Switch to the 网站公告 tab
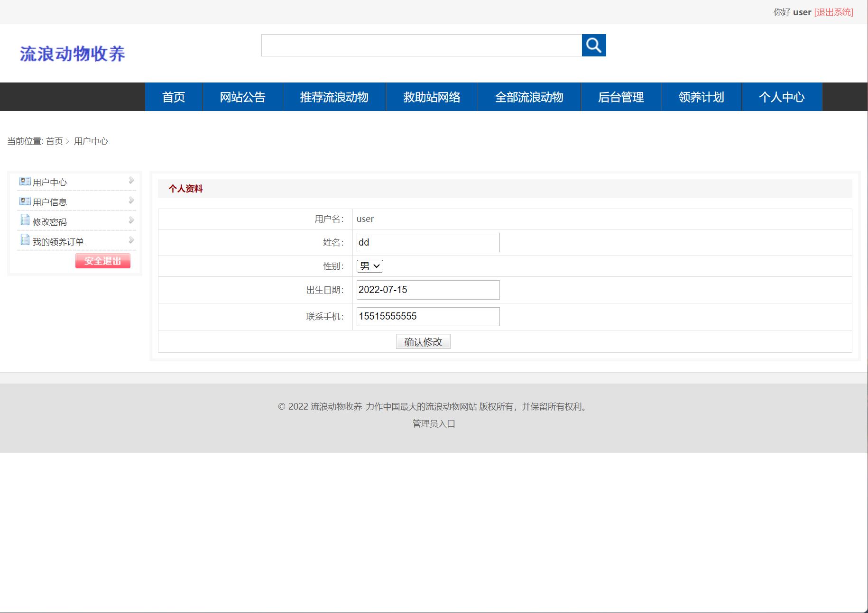The image size is (868, 613). 242,97
